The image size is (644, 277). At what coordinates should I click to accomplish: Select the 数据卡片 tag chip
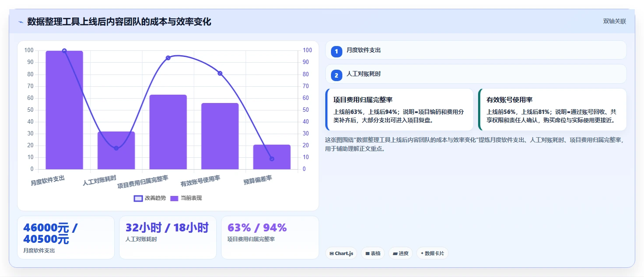[432, 253]
